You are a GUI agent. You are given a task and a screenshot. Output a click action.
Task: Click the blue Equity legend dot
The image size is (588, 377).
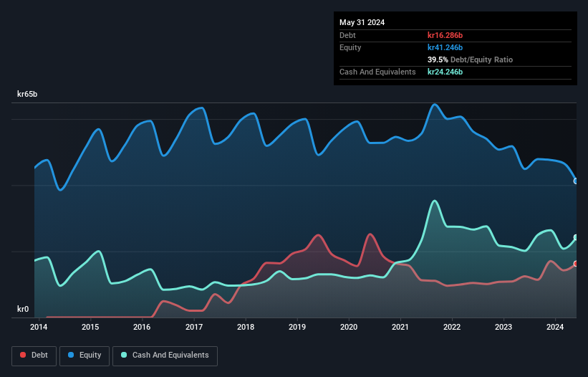[x=71, y=355]
